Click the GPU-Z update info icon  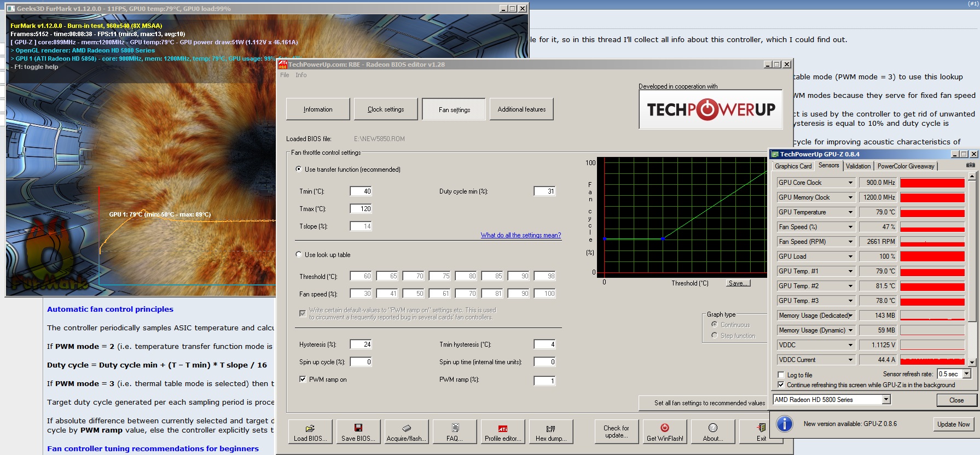[x=785, y=424]
